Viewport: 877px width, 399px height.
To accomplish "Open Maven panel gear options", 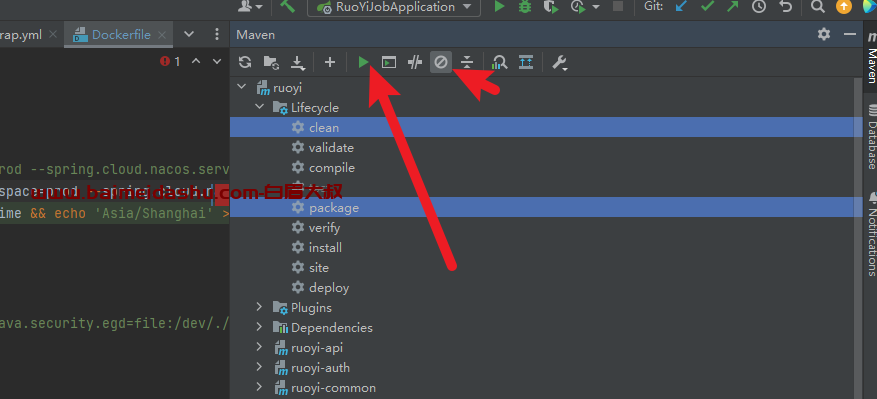I will [x=824, y=34].
